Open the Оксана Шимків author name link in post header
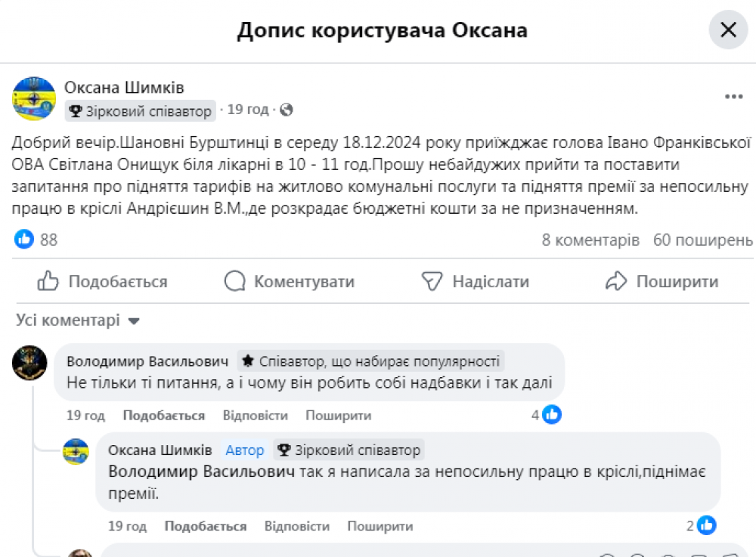Screen dimensions: 756x557 124,88
